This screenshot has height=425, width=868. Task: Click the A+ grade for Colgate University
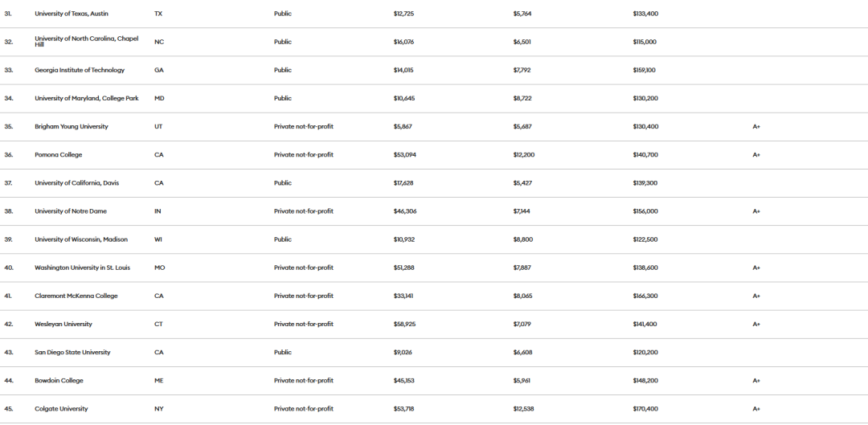click(x=756, y=409)
